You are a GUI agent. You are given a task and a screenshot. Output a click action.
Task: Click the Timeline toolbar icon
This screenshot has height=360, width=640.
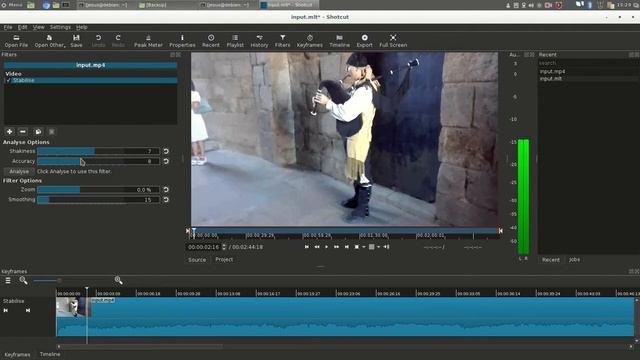(340, 41)
